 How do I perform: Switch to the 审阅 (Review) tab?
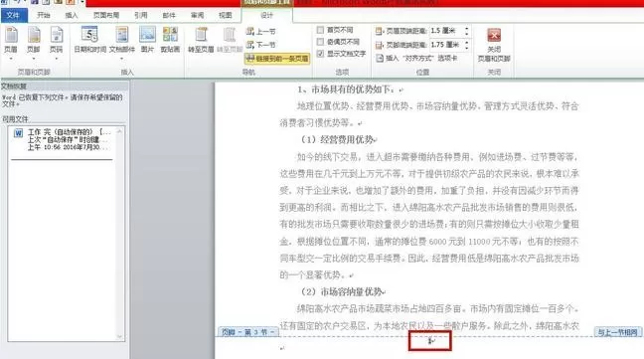pyautogui.click(x=197, y=15)
